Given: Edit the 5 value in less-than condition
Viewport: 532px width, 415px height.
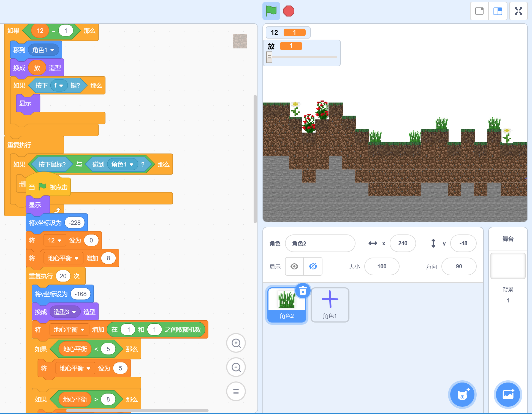Looking at the screenshot, I should pyautogui.click(x=108, y=349).
